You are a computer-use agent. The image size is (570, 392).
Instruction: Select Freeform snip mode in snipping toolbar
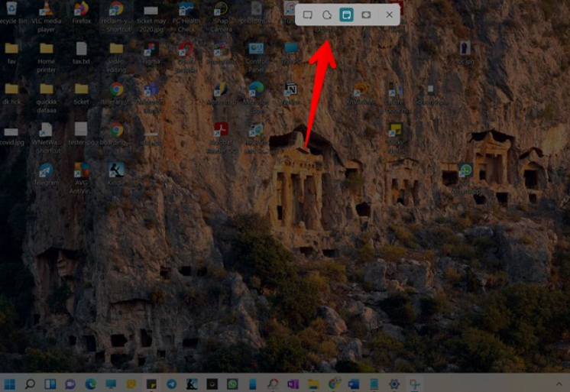tap(327, 15)
